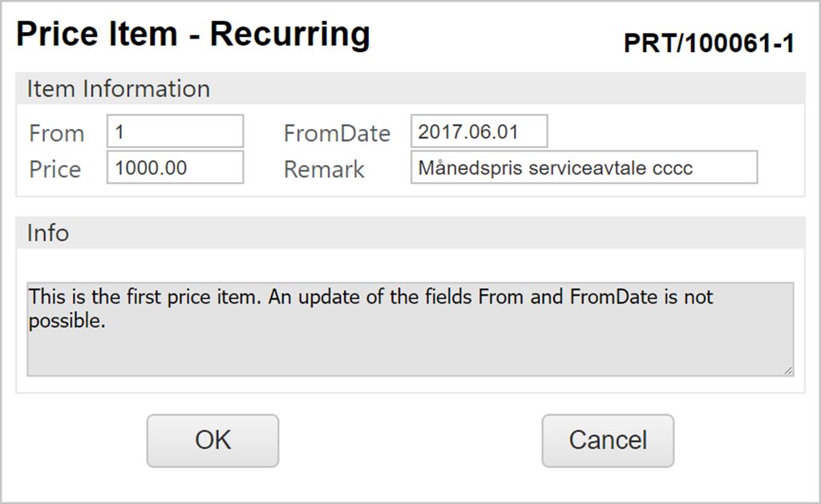Click the FromDate label

pyautogui.click(x=337, y=133)
